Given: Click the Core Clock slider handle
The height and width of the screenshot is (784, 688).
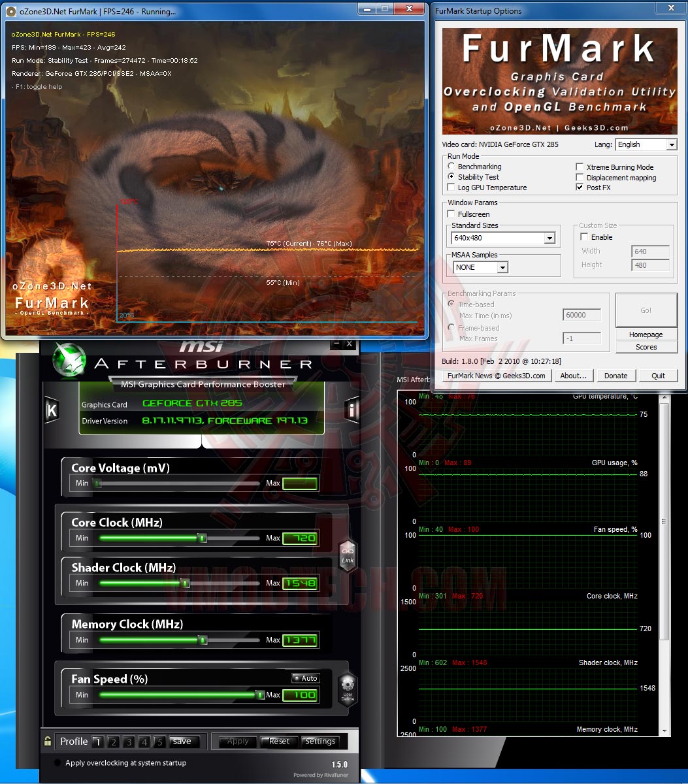Looking at the screenshot, I should tap(202, 538).
